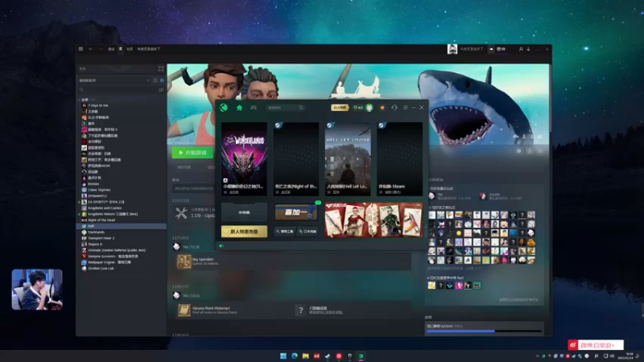Open the advanced filter icon beside library search
Screen dimensions: 644x362
[x=161, y=89]
